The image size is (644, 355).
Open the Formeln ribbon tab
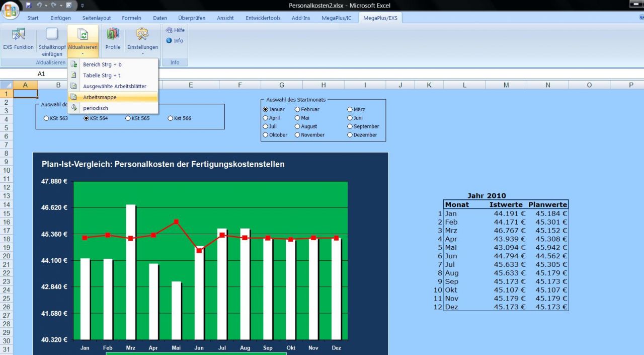tap(131, 18)
